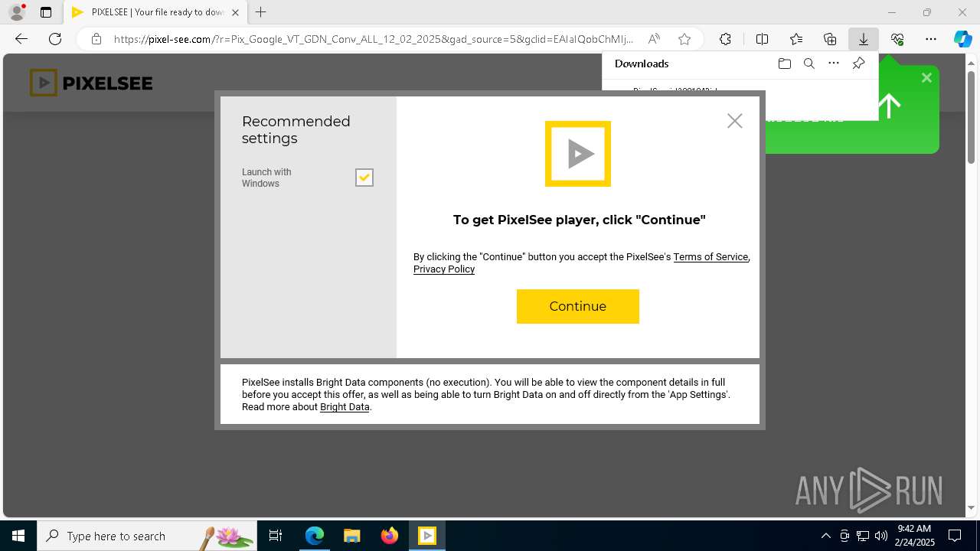Open the notification center
The image size is (980, 551).
click(955, 536)
